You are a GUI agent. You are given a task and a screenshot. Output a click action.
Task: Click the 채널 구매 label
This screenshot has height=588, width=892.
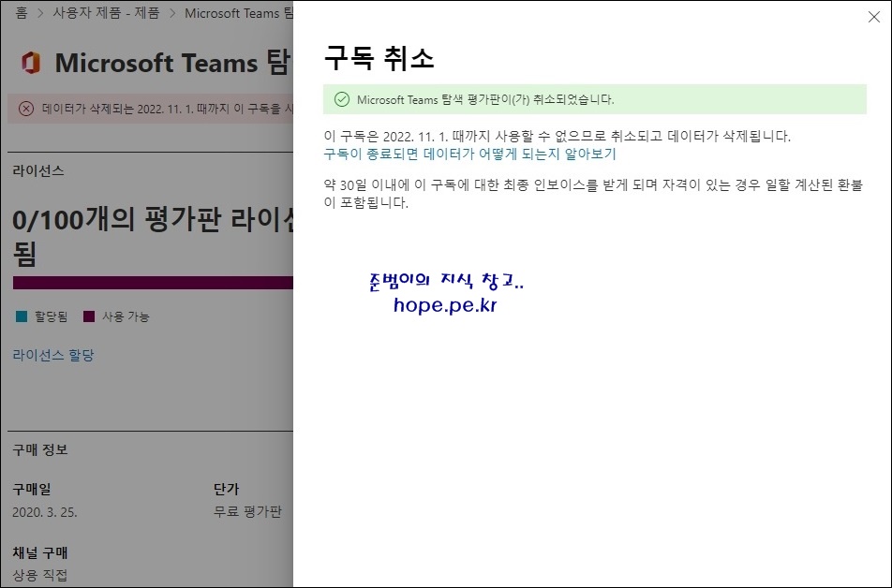(39, 552)
